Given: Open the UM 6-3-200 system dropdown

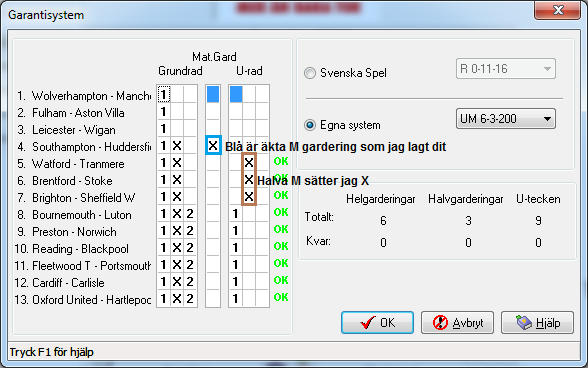Looking at the screenshot, I should pyautogui.click(x=506, y=119).
